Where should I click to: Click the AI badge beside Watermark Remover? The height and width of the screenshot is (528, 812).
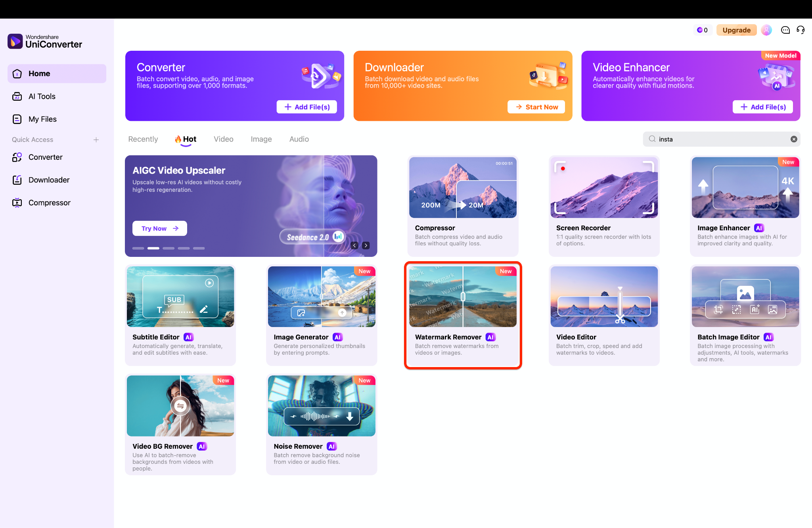coord(490,337)
